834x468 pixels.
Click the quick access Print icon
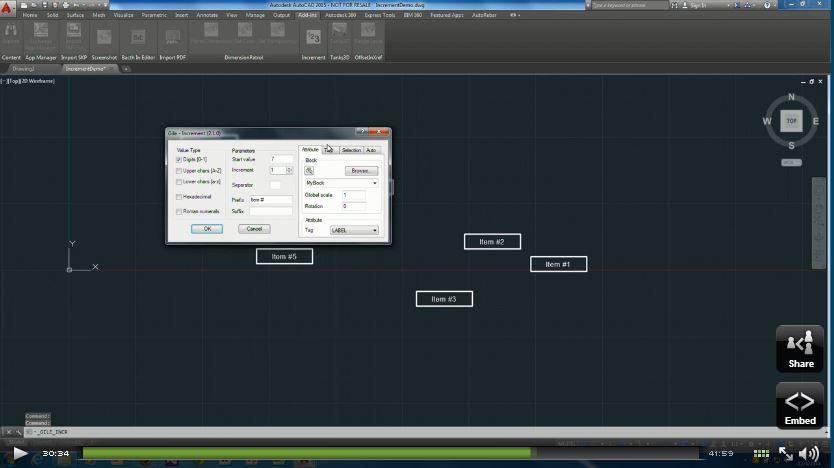tap(65, 5)
